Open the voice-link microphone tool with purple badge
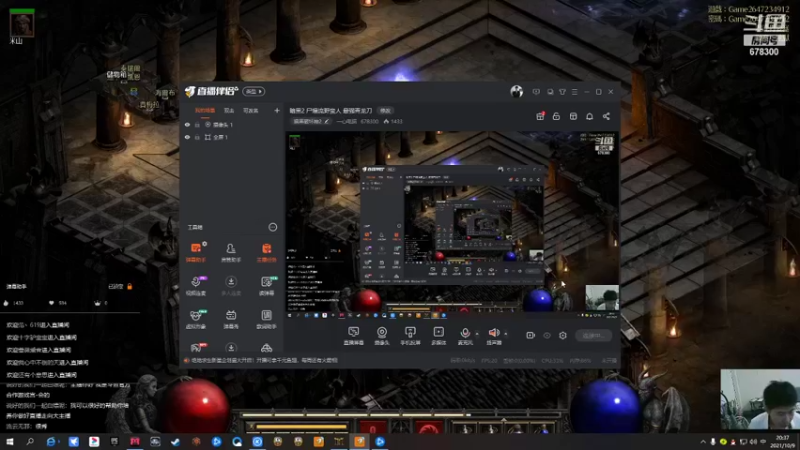This screenshot has height=450, width=800. coord(196,286)
